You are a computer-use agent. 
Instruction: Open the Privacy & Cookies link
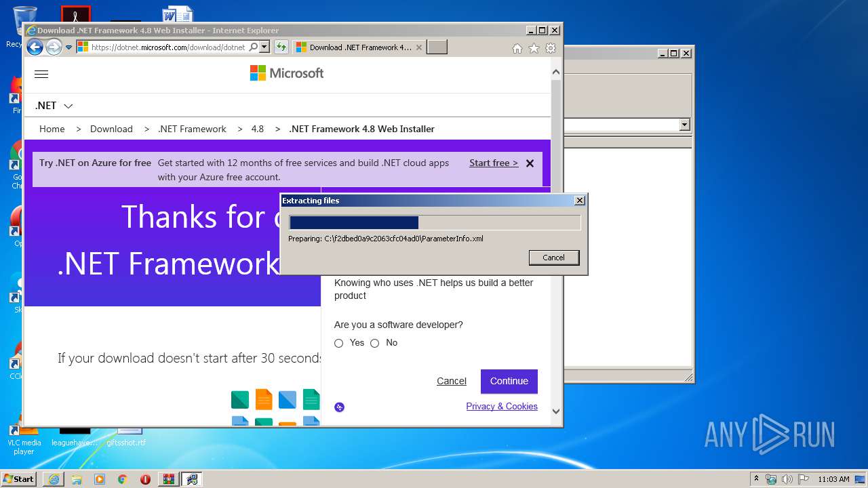point(502,406)
